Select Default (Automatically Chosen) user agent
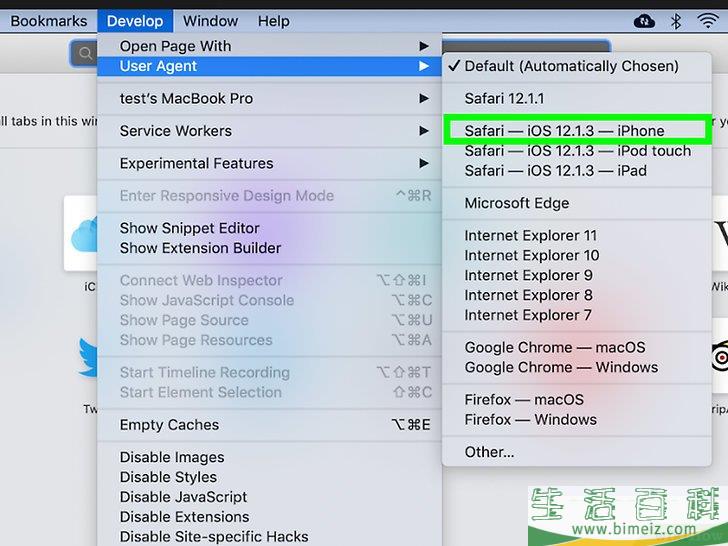 point(577,66)
